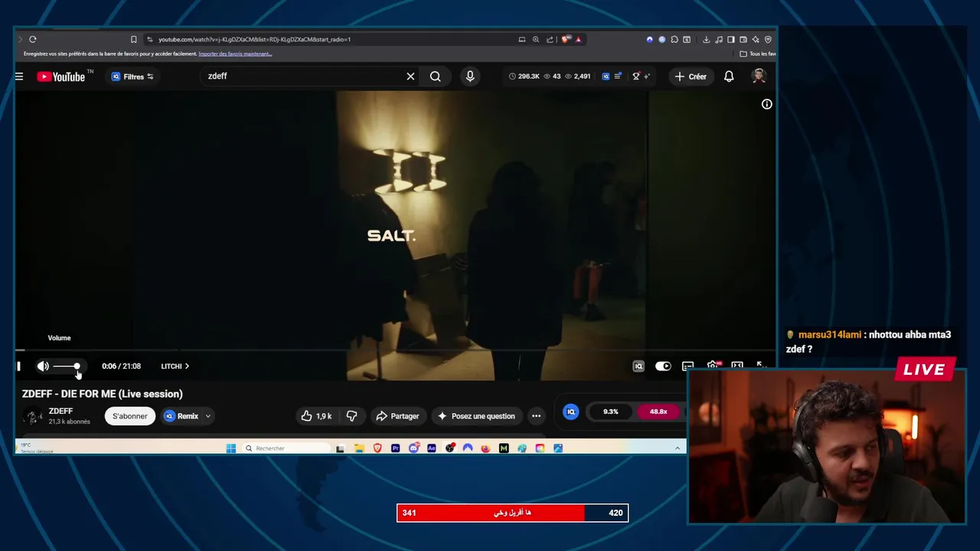
Task: Open the account avatar menu
Action: coord(759,77)
